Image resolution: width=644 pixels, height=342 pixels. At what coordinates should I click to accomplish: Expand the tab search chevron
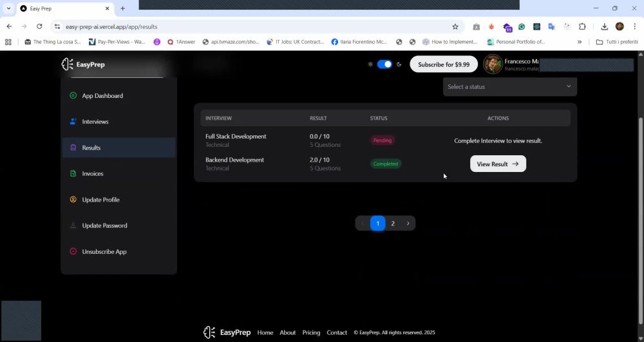(8, 8)
